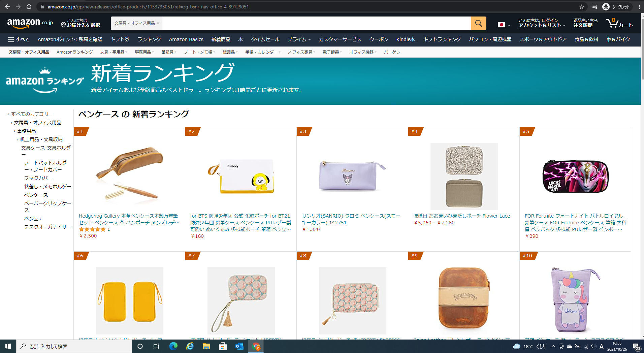The width and height of the screenshot is (644, 353).
Task: Open notification center icon
Action: coord(636,346)
